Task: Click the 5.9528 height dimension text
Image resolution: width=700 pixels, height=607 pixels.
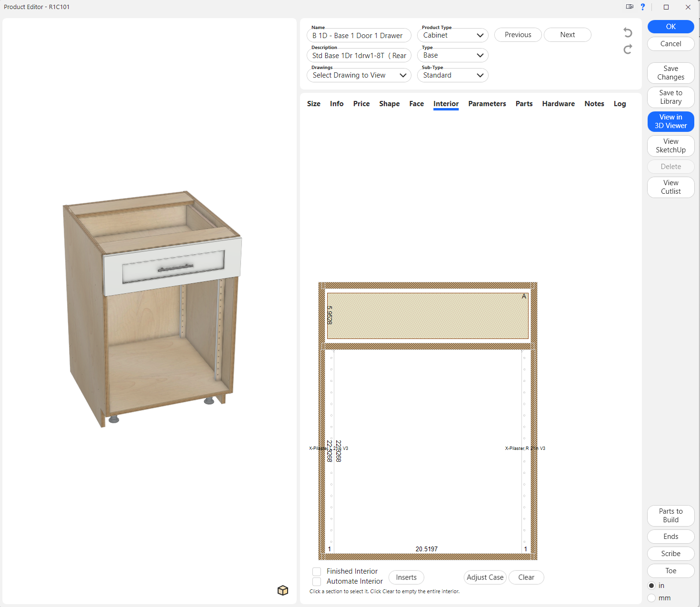Action: 330,315
